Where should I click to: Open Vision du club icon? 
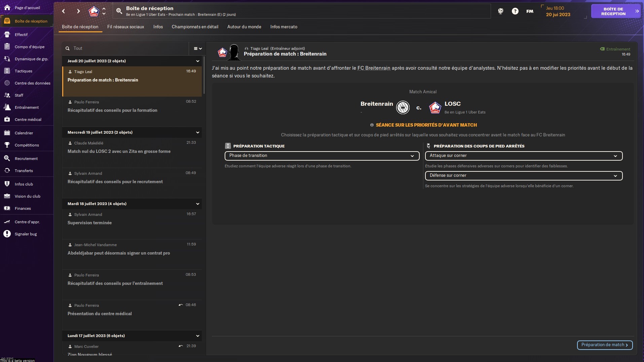point(7,196)
